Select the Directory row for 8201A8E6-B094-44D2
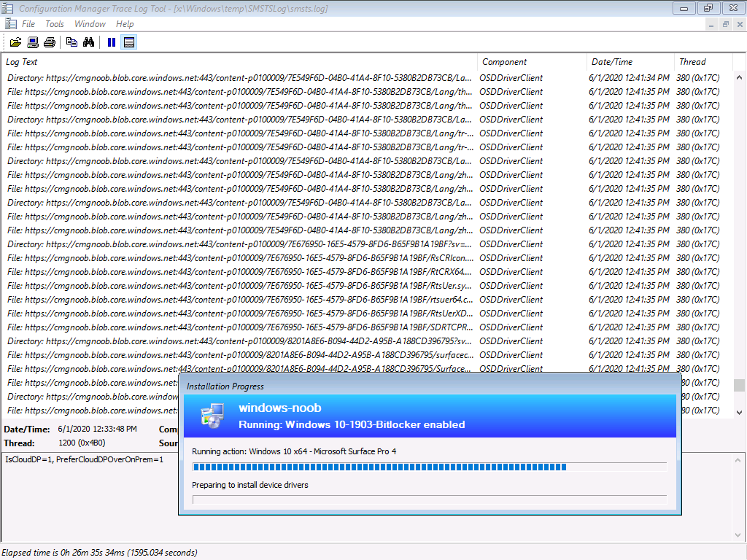 coord(367,341)
